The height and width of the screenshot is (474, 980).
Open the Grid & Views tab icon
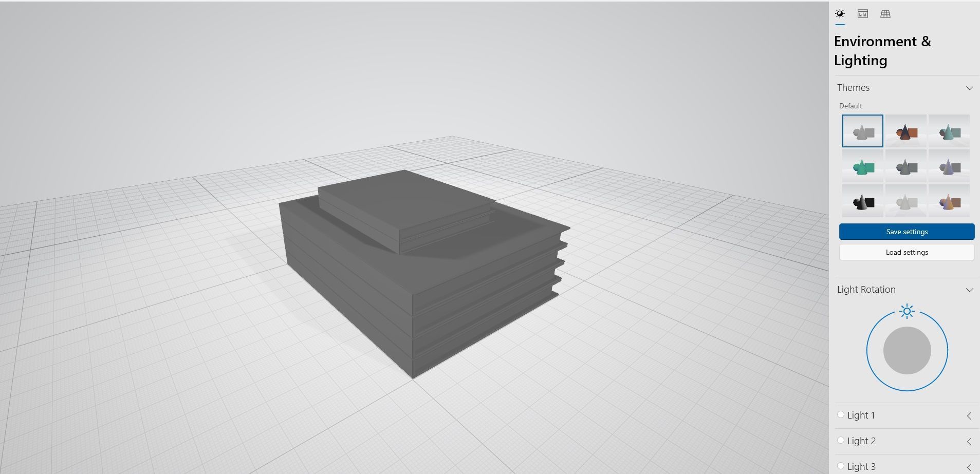point(885,14)
